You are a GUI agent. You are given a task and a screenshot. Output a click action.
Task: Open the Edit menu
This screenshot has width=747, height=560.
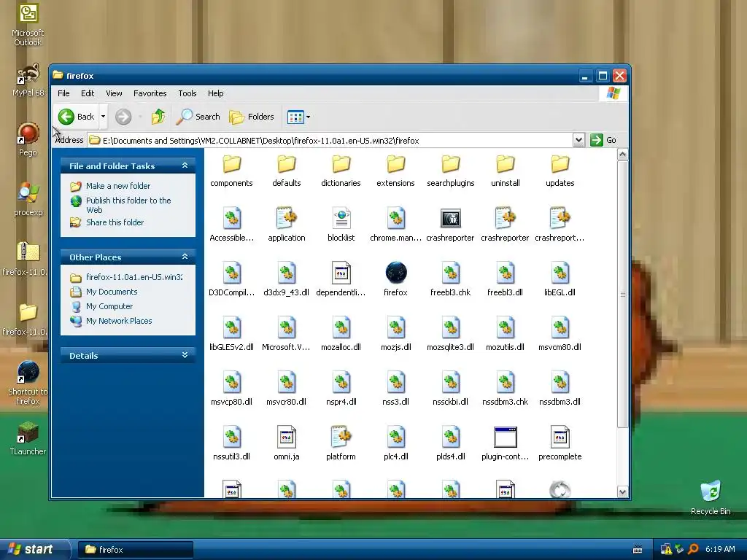pyautogui.click(x=88, y=93)
